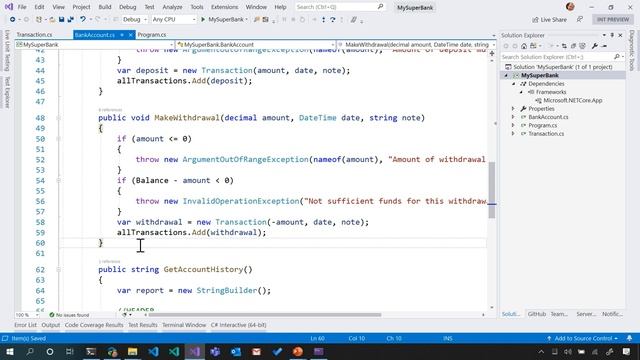640x360 pixels.
Task: Click the Save All icon
Action: click(x=70, y=19)
